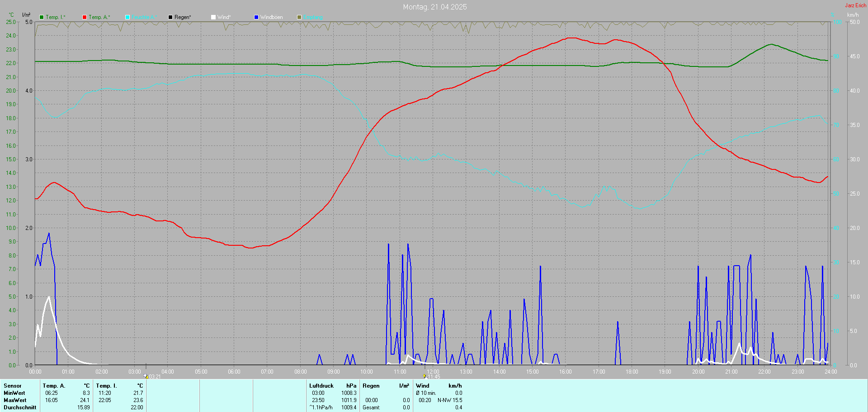This screenshot has width=868, height=412.
Task: Click the pressure trend '^1.1hPa/h'
Action: pos(321,407)
